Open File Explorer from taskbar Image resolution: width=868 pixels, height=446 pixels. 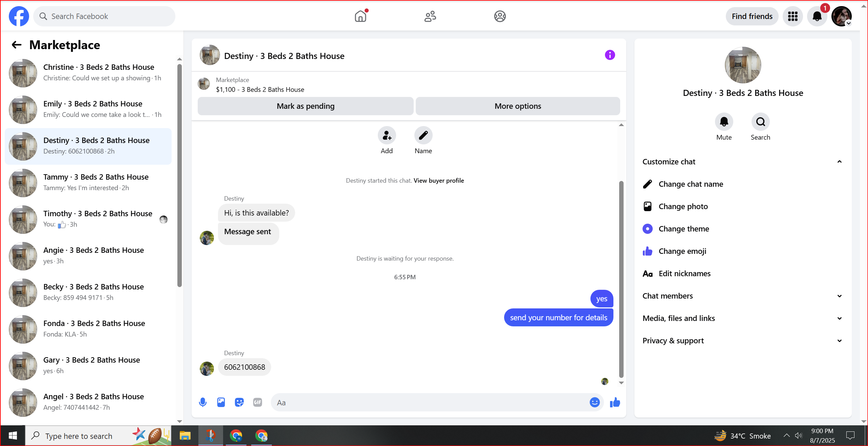[185, 435]
